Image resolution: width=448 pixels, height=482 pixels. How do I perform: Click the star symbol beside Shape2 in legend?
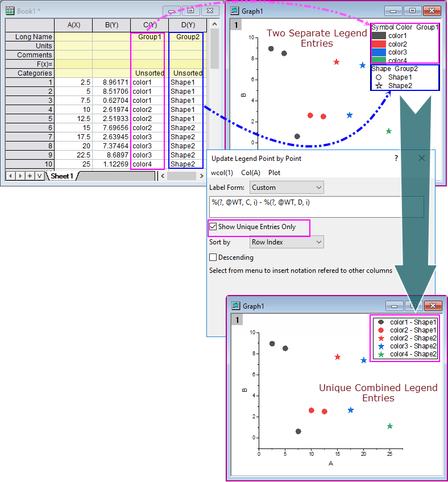(x=378, y=86)
